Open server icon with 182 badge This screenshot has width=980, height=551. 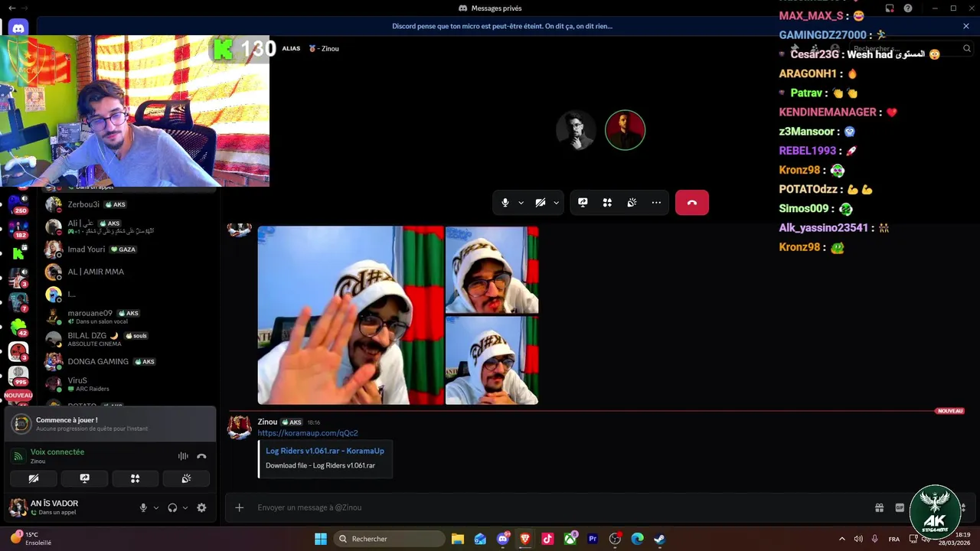[x=18, y=227]
